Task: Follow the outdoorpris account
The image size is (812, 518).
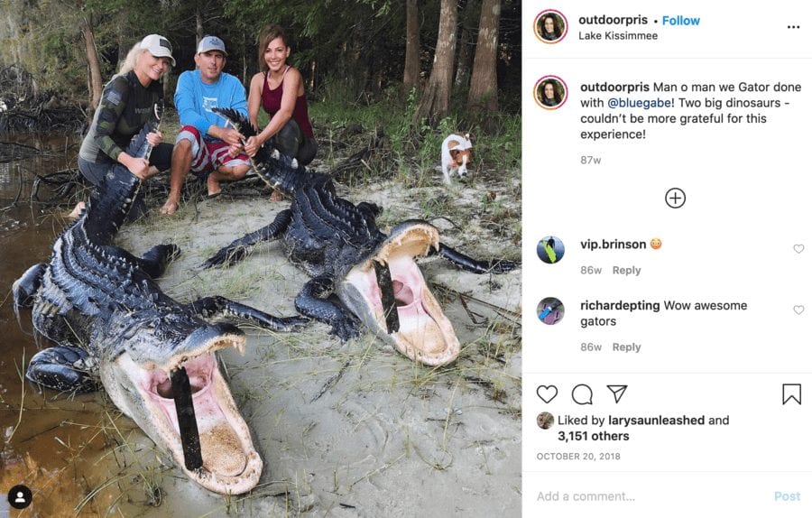Action: [x=681, y=21]
